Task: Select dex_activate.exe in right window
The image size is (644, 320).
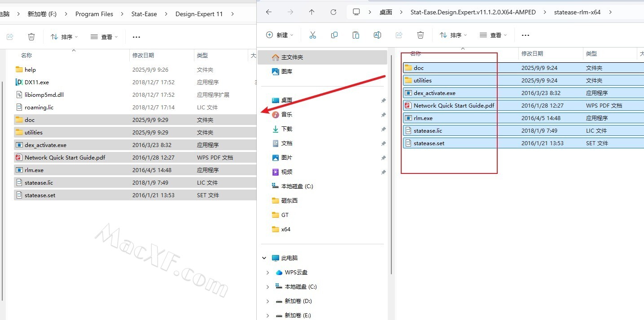Action: pos(523,93)
